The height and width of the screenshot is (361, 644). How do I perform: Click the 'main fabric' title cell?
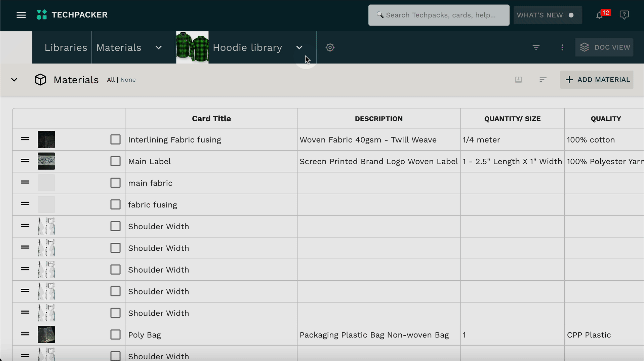pyautogui.click(x=211, y=183)
